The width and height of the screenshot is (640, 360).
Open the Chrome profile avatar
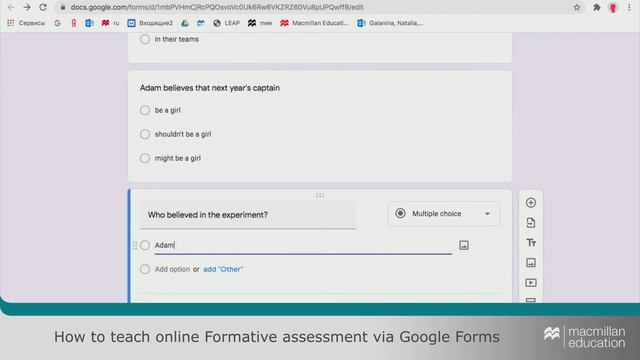(x=613, y=7)
